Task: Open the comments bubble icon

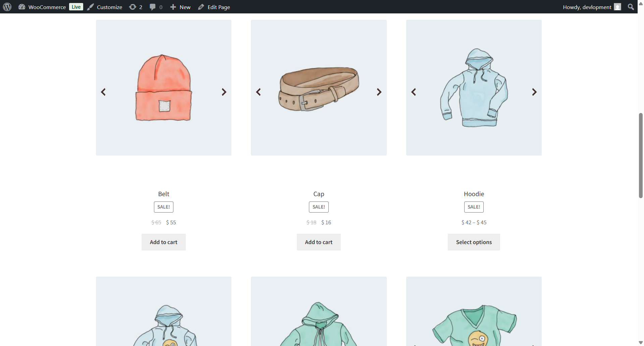Action: click(x=153, y=7)
